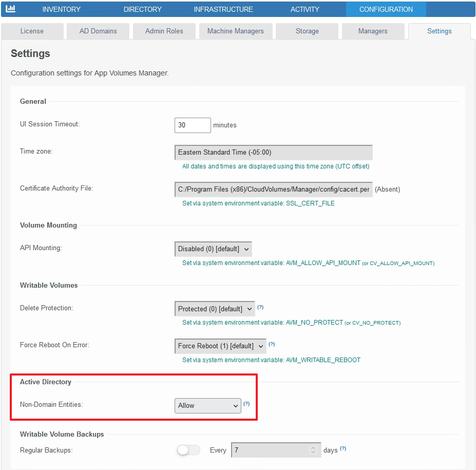Select the AD Domains tab
The height and width of the screenshot is (470, 476).
[x=98, y=31]
